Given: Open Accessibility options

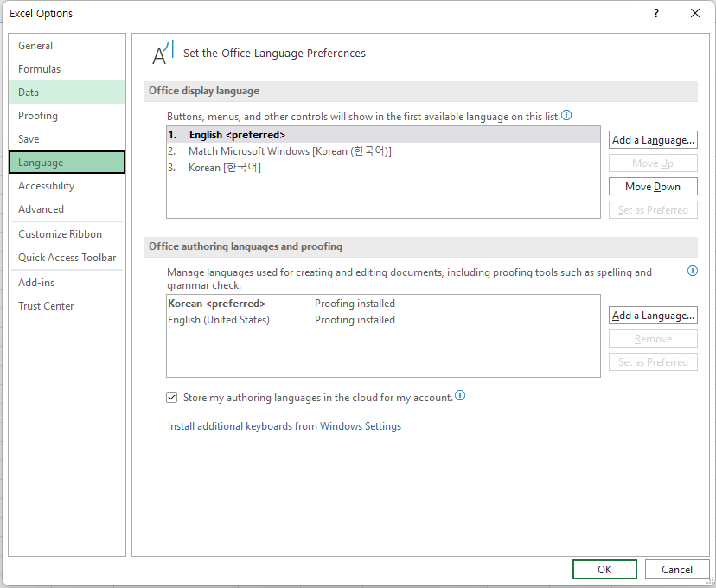Looking at the screenshot, I should point(67,186).
